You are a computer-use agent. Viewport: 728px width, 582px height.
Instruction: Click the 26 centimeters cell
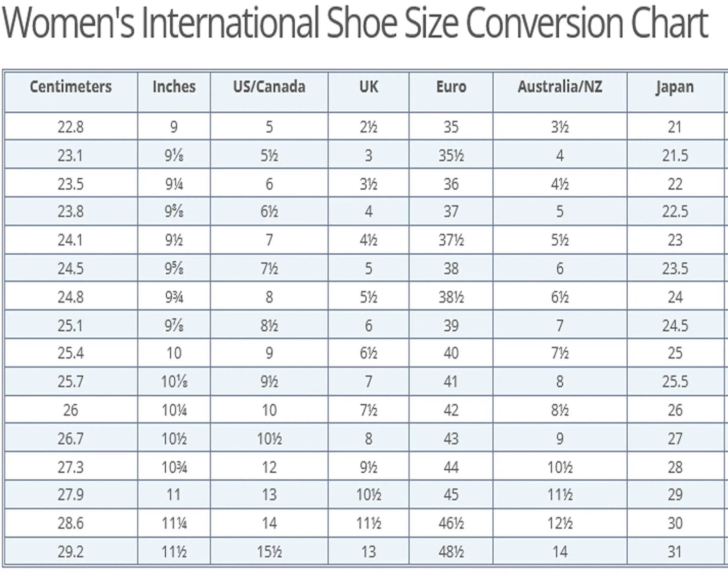(71, 410)
